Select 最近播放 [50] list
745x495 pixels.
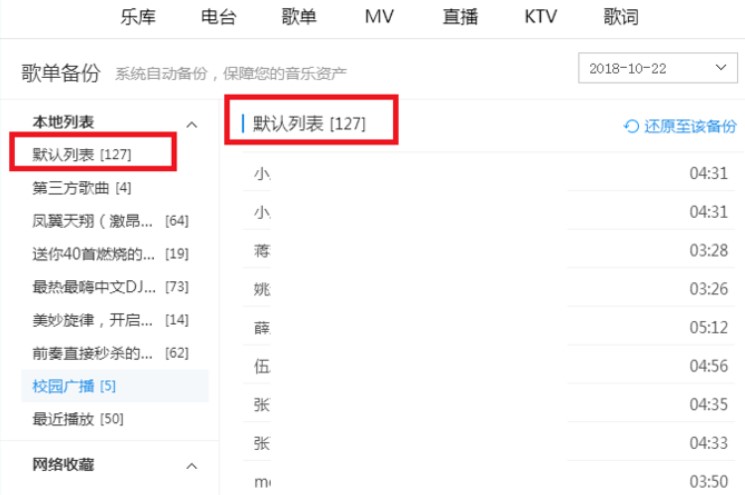point(78,419)
